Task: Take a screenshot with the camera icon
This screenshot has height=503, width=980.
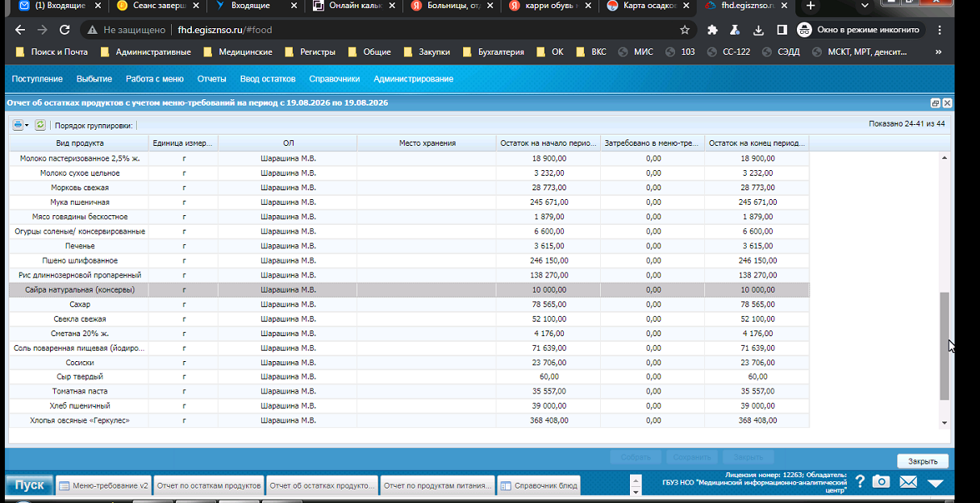Action: (x=882, y=482)
